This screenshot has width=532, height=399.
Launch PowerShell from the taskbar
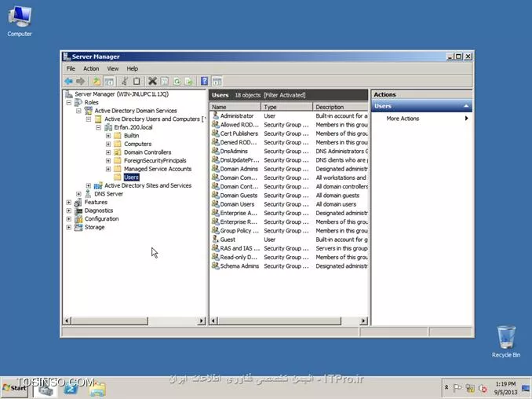tap(71, 389)
